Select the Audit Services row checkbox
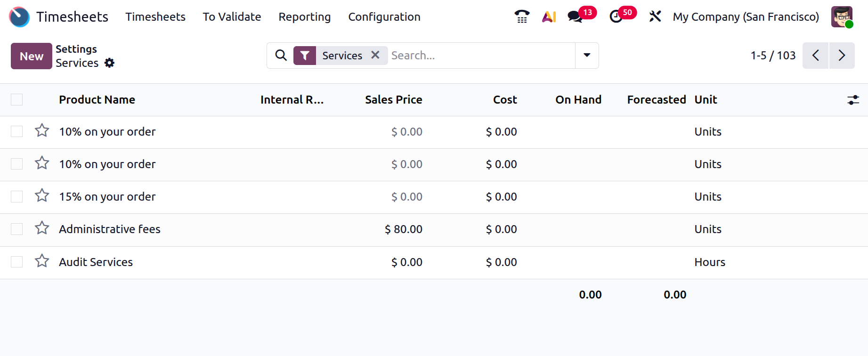868x356 pixels. [17, 262]
